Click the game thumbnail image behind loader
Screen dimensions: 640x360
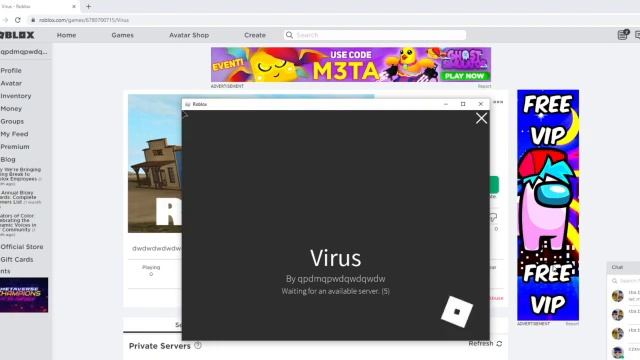[x=155, y=163]
